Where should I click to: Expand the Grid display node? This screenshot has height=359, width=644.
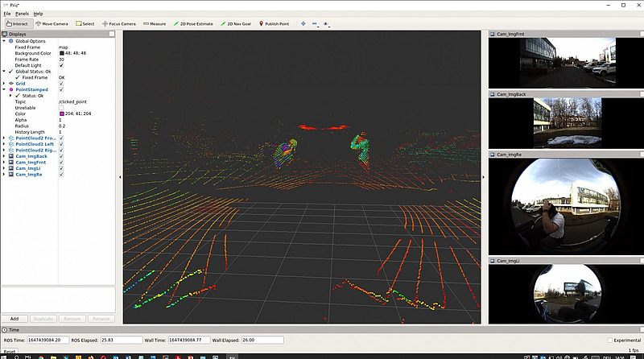click(x=4, y=84)
